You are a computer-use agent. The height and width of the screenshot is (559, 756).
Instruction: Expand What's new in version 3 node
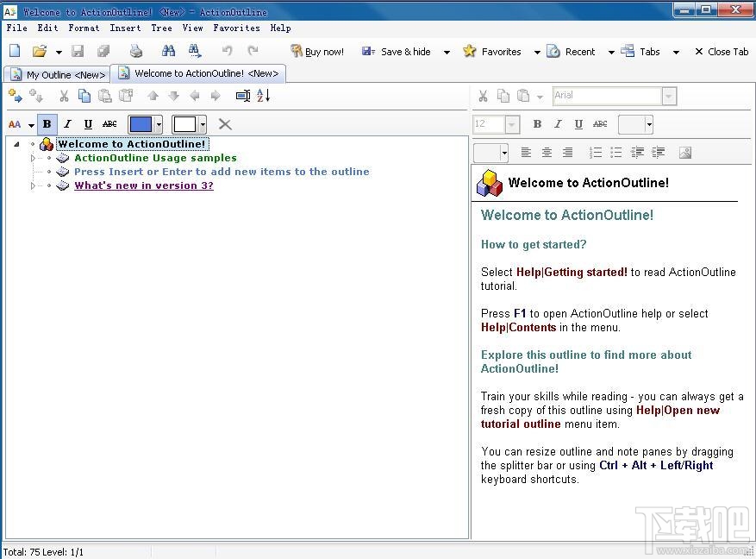coord(33,185)
